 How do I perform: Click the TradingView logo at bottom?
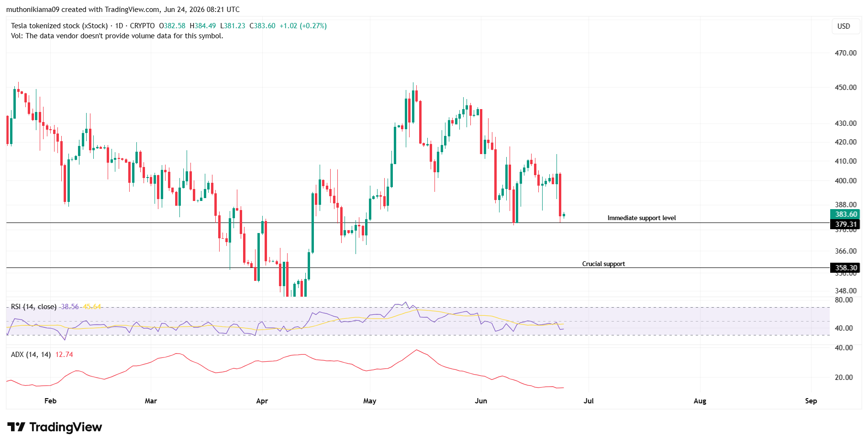click(x=55, y=427)
